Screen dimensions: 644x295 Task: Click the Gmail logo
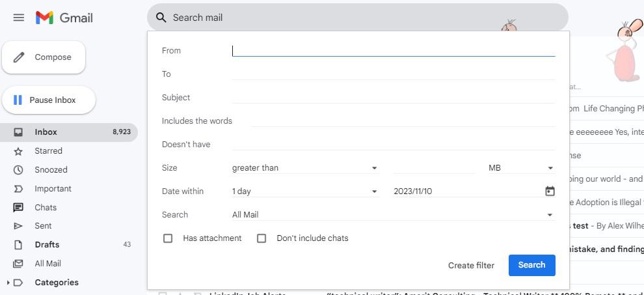pos(64,18)
